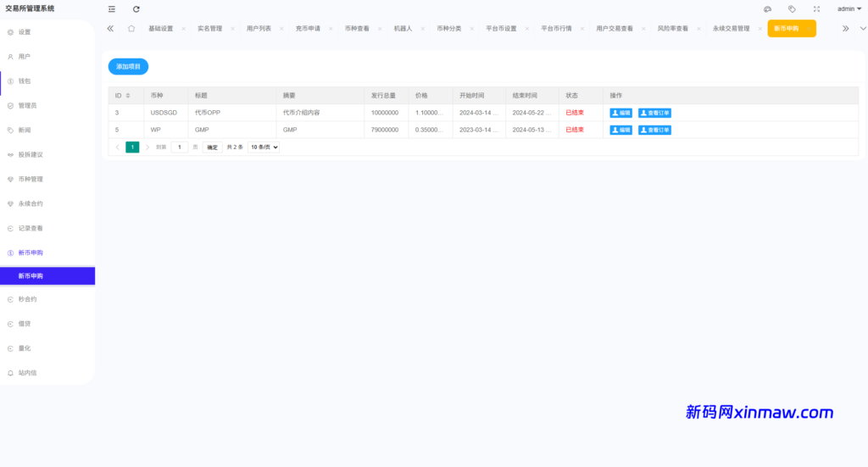868x467 pixels.
Task: Click the refresh icon in the top bar
Action: (x=136, y=8)
